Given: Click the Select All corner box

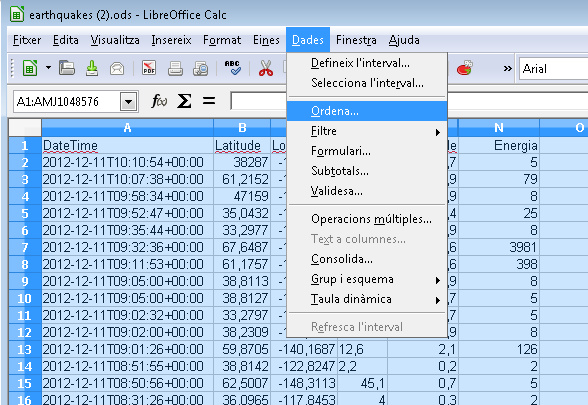Looking at the screenshot, I should tap(25, 128).
